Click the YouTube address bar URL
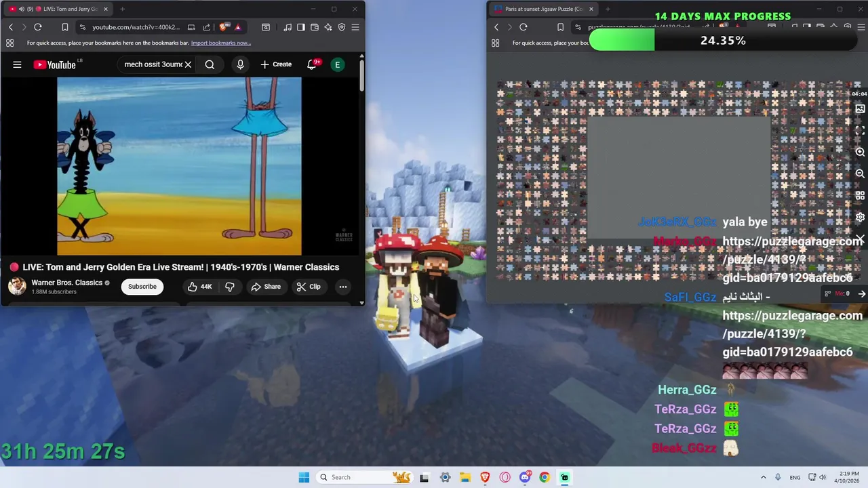 (136, 27)
